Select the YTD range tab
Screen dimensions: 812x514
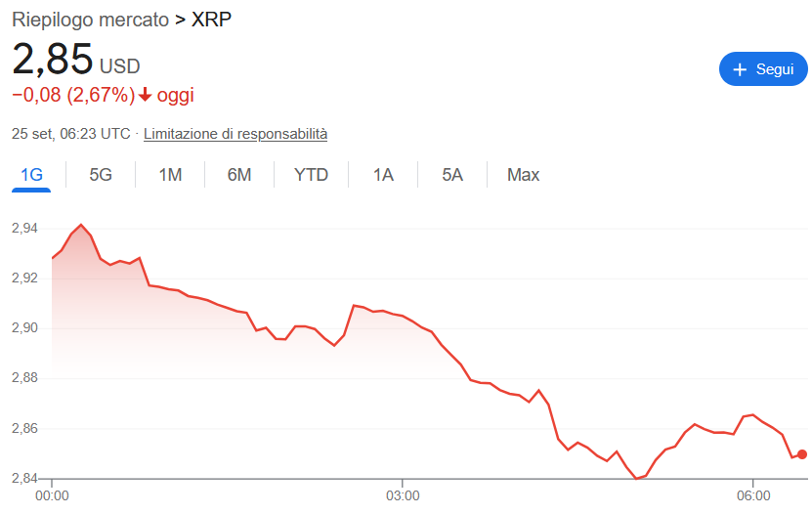pos(311,175)
